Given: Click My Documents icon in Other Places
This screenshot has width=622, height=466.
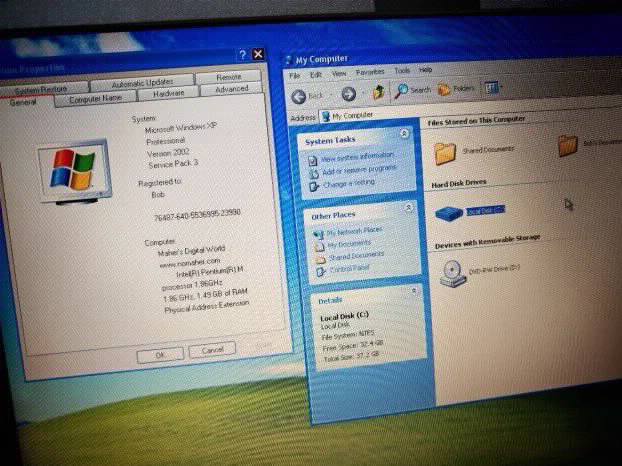Looking at the screenshot, I should coord(319,247).
